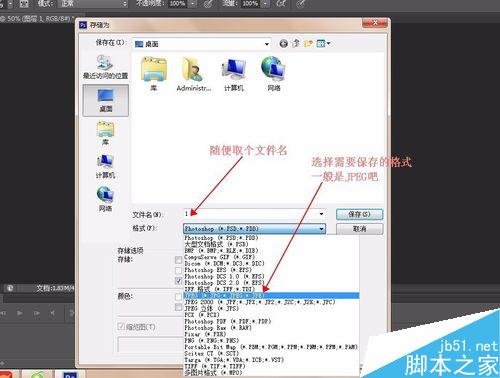The width and height of the screenshot is (500, 378).
Task: Choose Photoshop Raw in format list
Action: [x=271, y=328]
